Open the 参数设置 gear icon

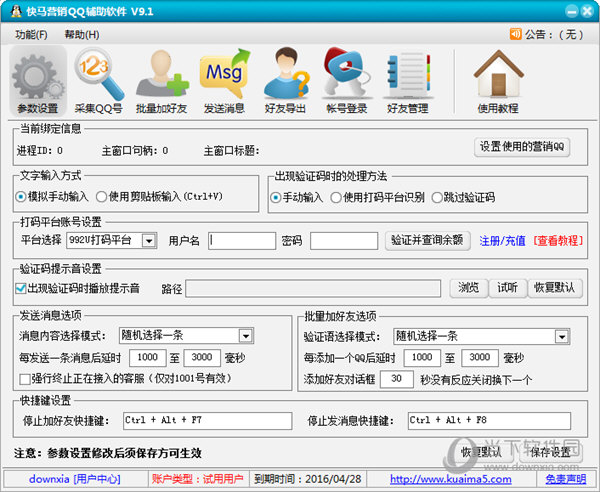pyautogui.click(x=38, y=81)
